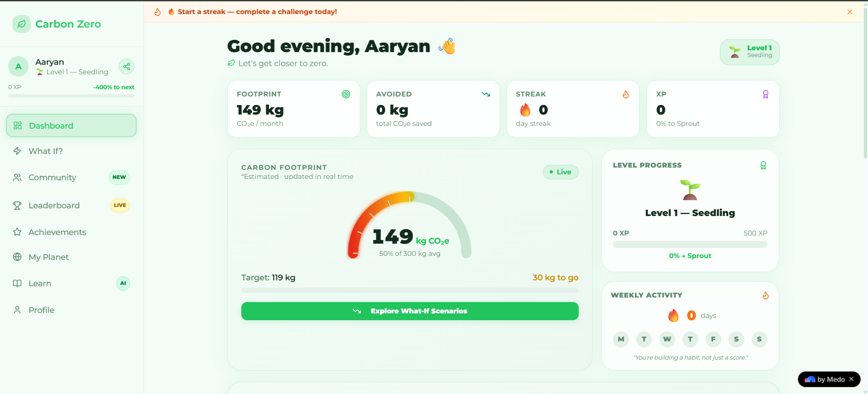868x394 pixels.
Task: Select the M day circle
Action: coord(621,339)
